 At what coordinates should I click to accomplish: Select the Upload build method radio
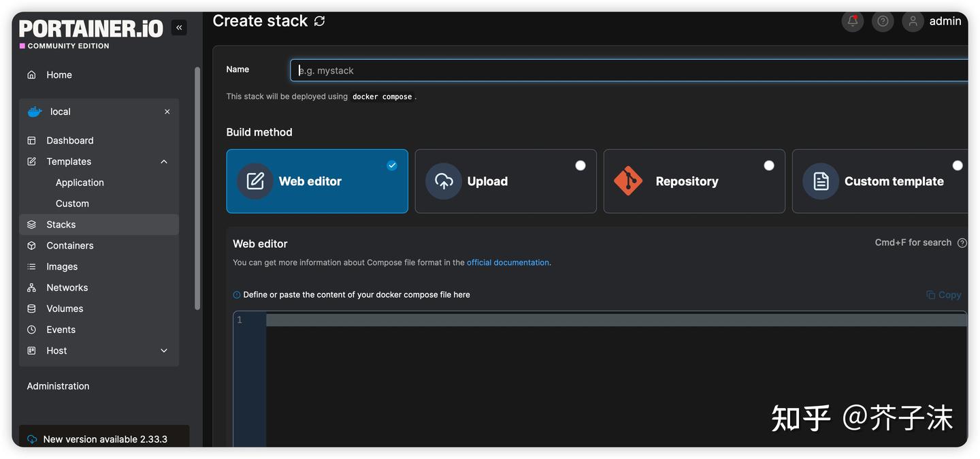coord(580,165)
